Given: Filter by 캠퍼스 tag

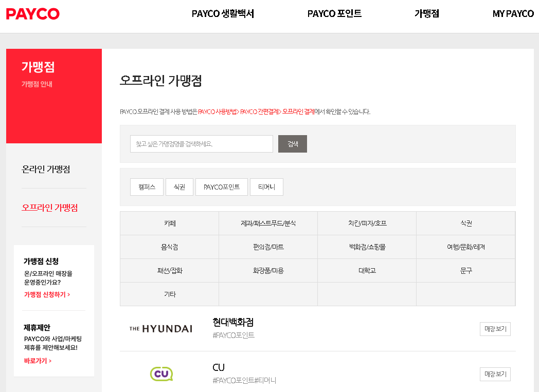Looking at the screenshot, I should 147,187.
